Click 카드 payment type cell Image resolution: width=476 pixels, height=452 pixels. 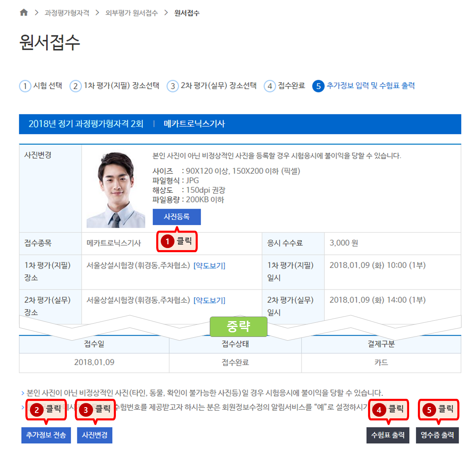[x=381, y=362]
